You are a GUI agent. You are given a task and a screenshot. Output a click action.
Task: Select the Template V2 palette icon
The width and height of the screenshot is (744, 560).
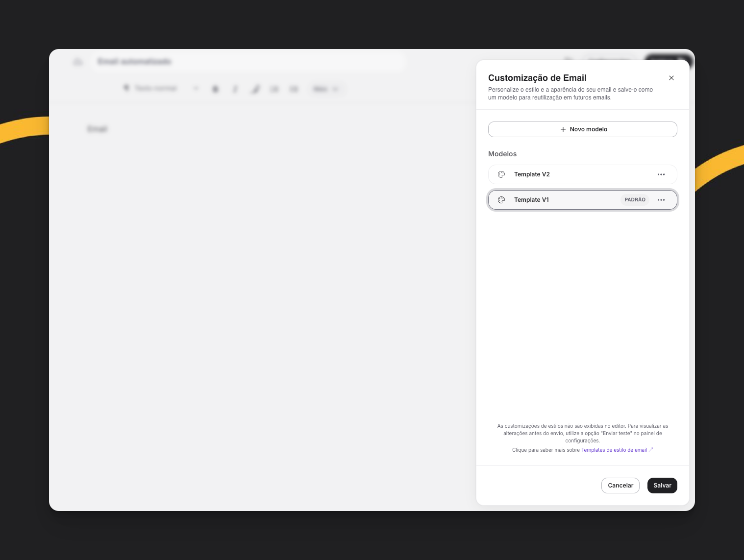point(501,174)
